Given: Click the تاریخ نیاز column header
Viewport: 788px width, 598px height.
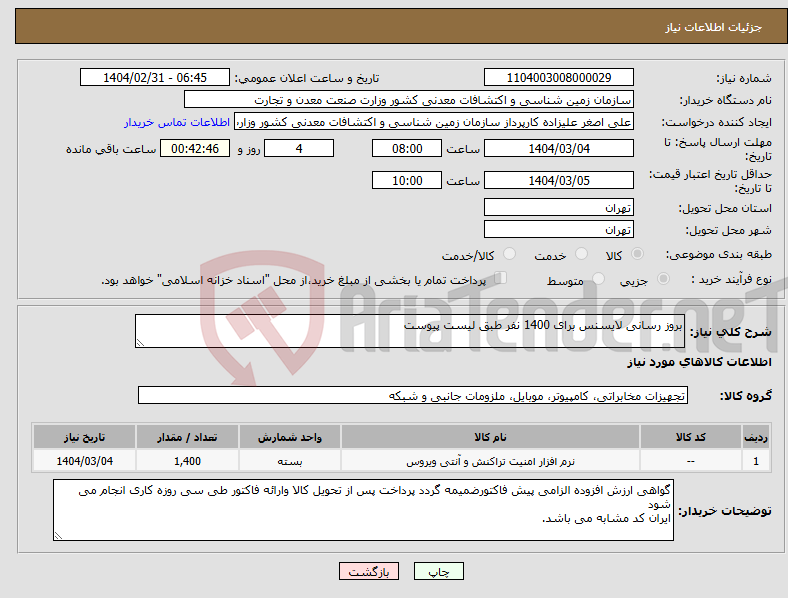Looking at the screenshot, I should (84, 437).
